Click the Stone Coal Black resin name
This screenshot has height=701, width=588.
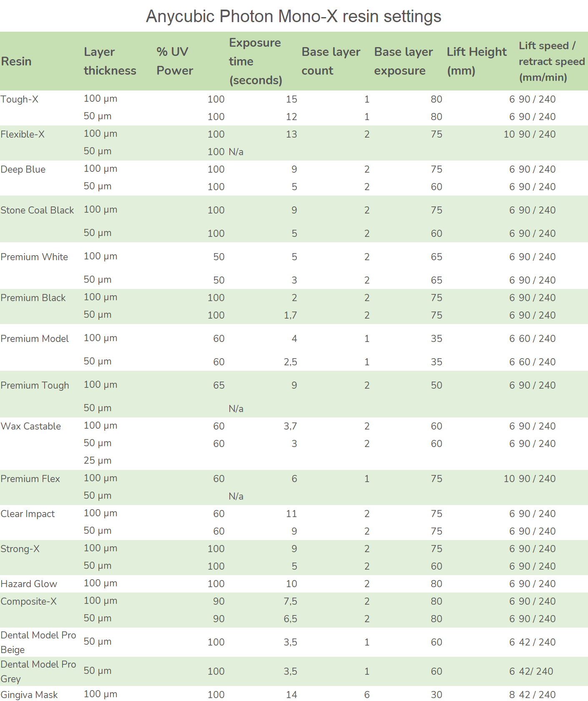(x=37, y=210)
